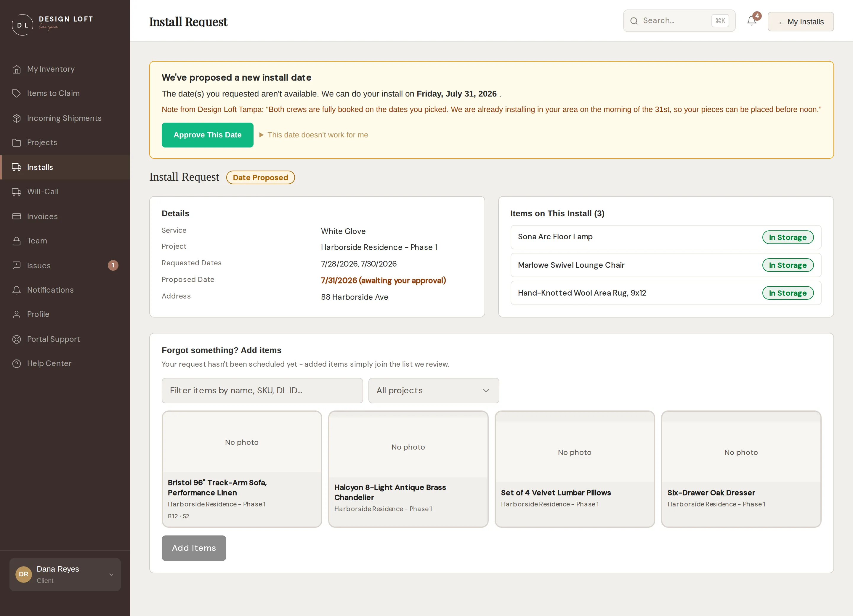Click the Filter items by name field

pos(262,391)
